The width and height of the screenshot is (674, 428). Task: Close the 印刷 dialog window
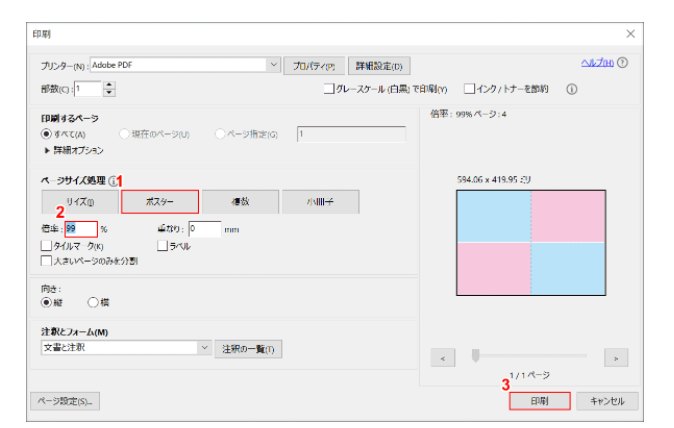click(x=630, y=34)
